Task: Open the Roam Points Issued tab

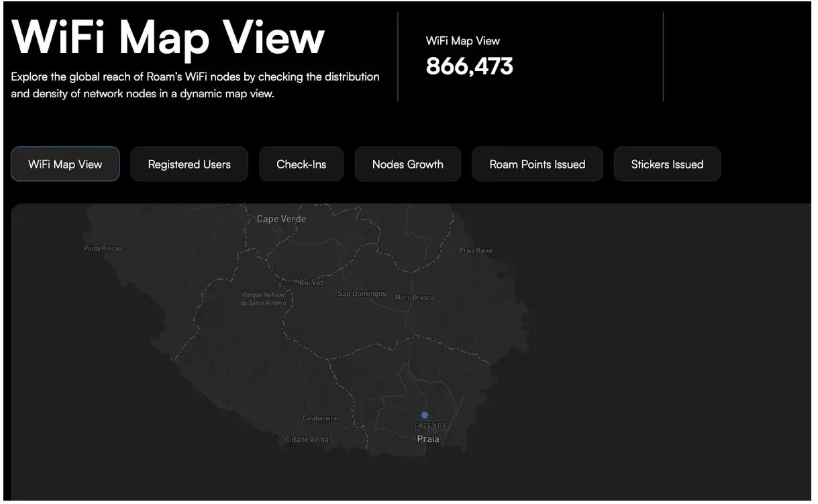Action: point(537,164)
